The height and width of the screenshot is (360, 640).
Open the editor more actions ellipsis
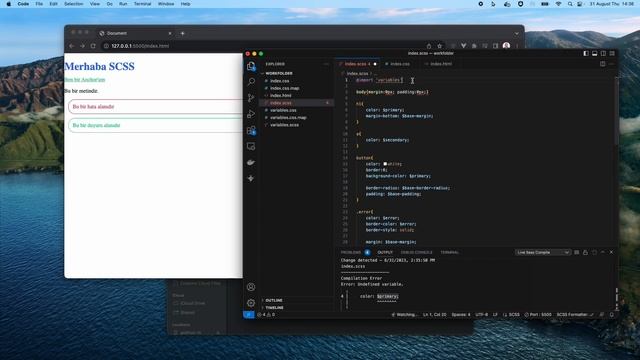click(611, 64)
